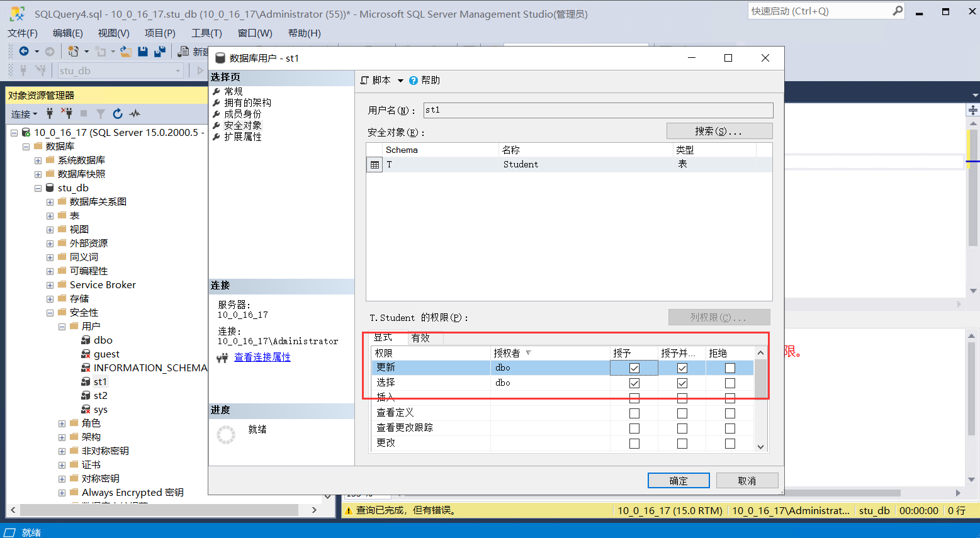Click the script icon in the dialog toolbar
This screenshot has height=538, width=980.
[364, 81]
